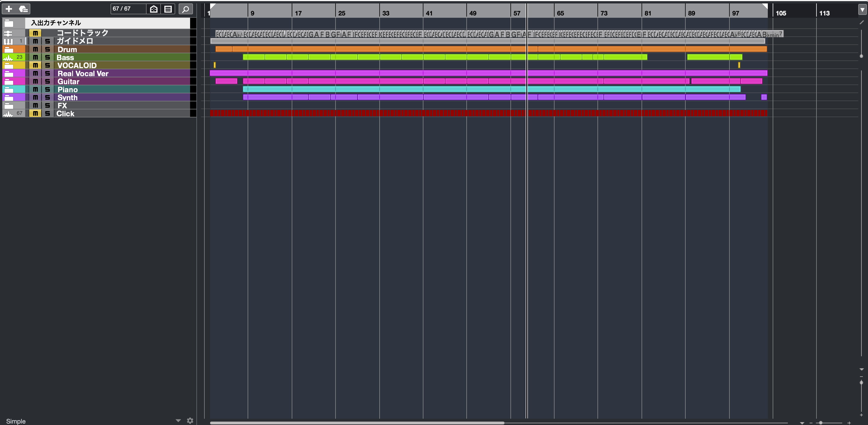This screenshot has height=425, width=868.
Task: Click the horizontal zoom slider handle
Action: click(821, 423)
